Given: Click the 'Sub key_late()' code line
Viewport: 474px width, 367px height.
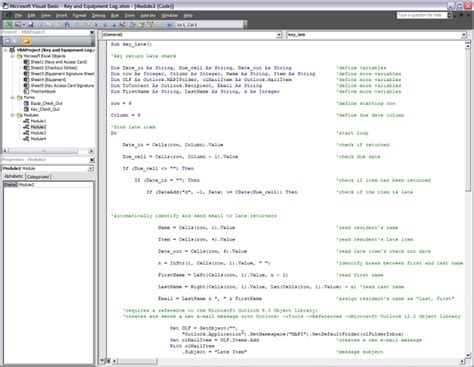Looking at the screenshot, I should 131,44.
